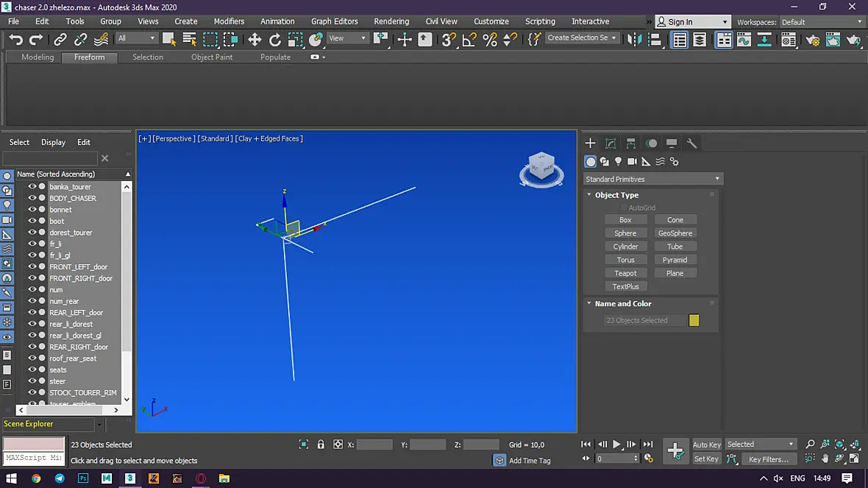Collapse the Object Type rollout

pos(616,195)
